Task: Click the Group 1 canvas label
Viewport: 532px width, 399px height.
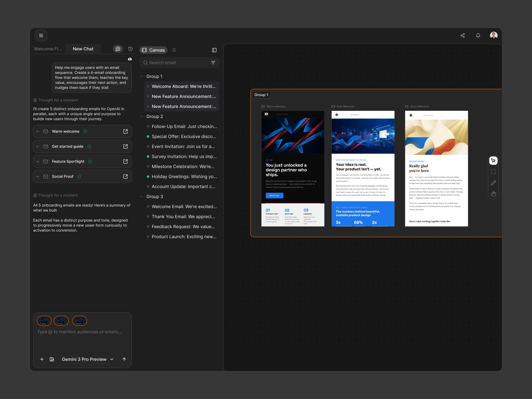Action: [x=261, y=95]
